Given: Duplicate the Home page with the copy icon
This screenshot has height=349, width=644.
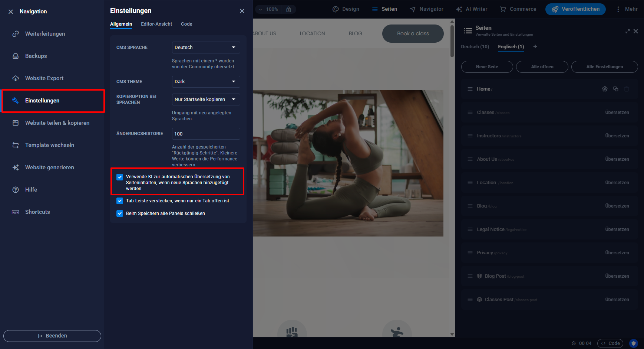Looking at the screenshot, I should pos(616,89).
